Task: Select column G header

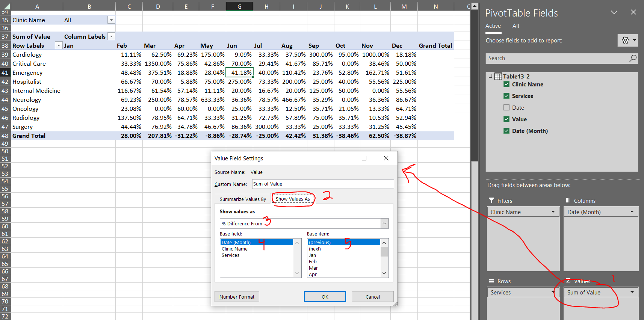Action: tap(239, 6)
